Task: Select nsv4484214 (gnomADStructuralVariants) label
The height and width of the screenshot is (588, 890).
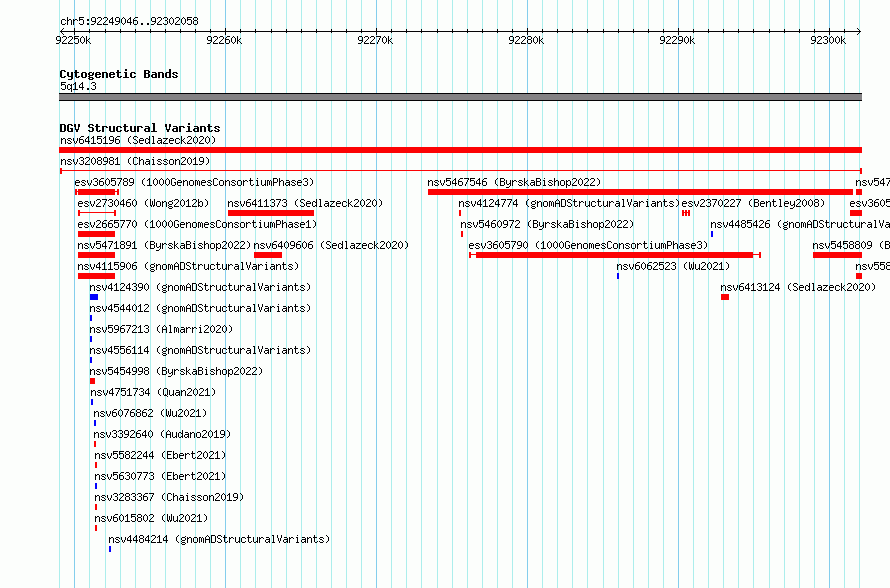Action: (219, 539)
